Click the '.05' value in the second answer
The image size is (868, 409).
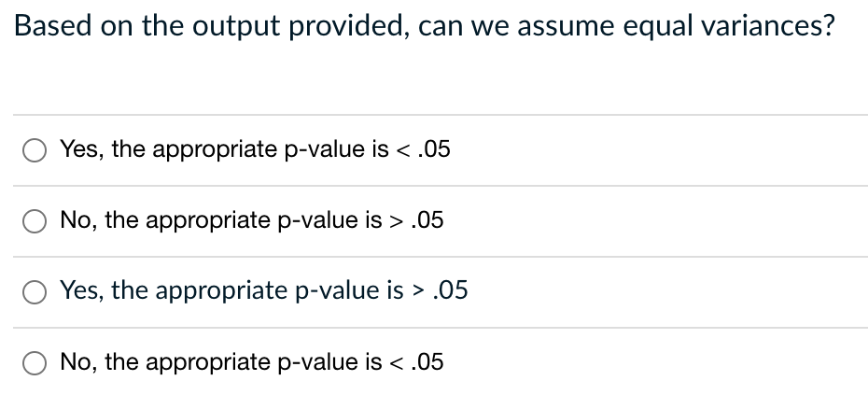427,220
